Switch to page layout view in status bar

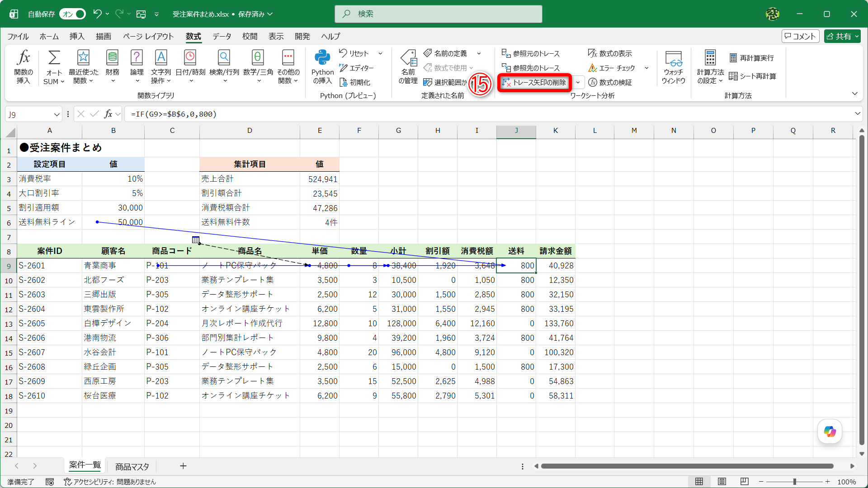tap(722, 482)
